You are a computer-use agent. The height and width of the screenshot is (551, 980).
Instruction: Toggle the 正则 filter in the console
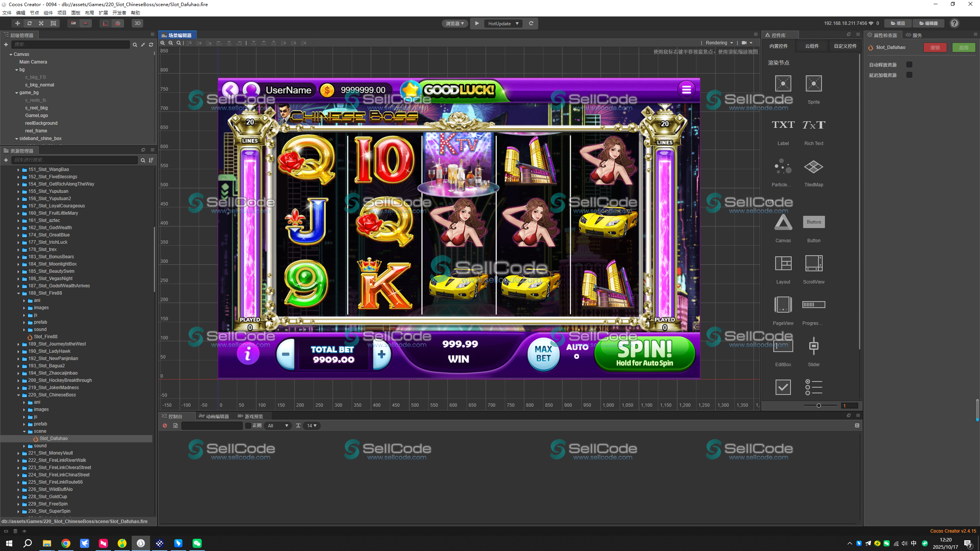pyautogui.click(x=248, y=425)
